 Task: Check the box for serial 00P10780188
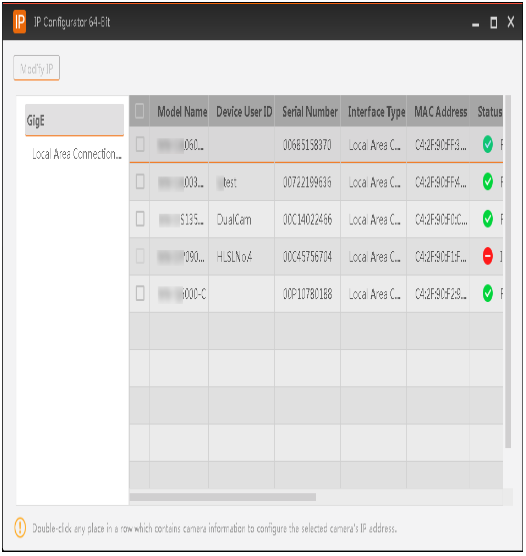[140, 294]
